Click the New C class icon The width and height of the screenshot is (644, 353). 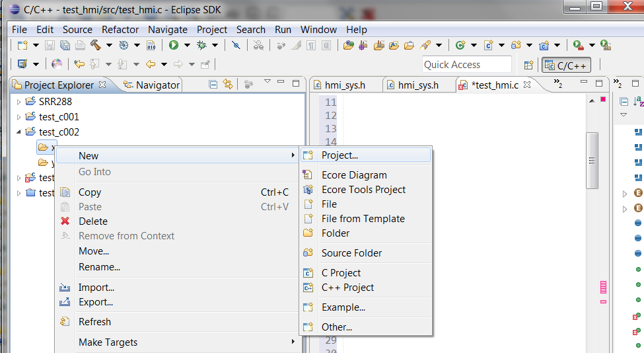pyautogui.click(x=544, y=45)
